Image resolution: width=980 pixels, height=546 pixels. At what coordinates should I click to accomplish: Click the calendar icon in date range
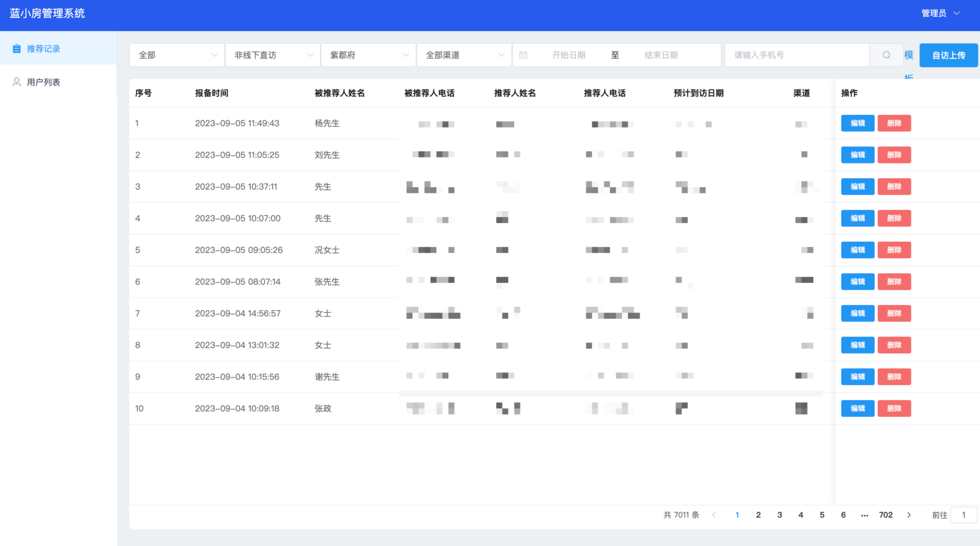pos(523,55)
